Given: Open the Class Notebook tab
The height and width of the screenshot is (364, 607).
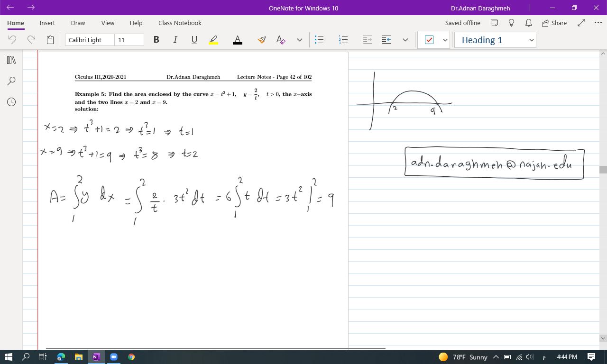Looking at the screenshot, I should (180, 23).
